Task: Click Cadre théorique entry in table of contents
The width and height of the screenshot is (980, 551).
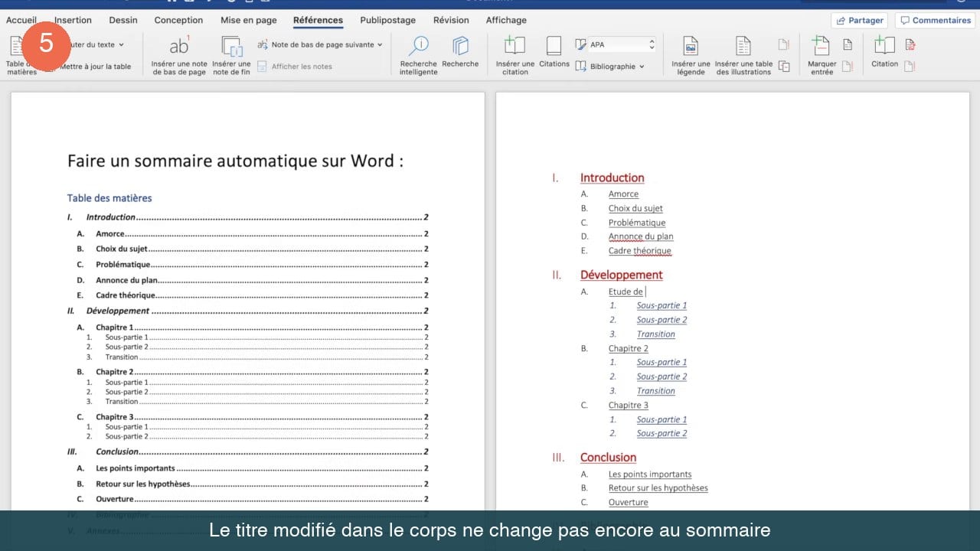Action: 253,295
